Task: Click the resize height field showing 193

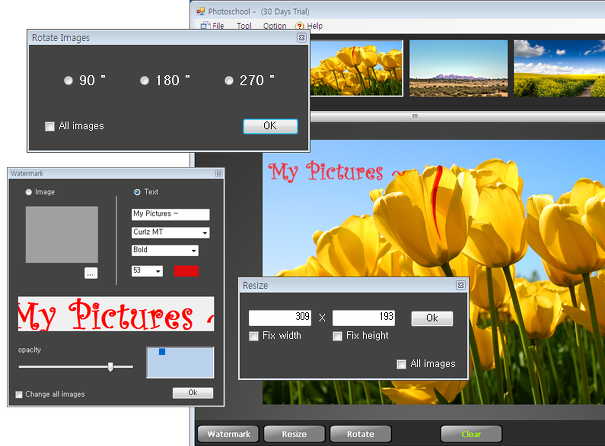Action: [x=363, y=318]
